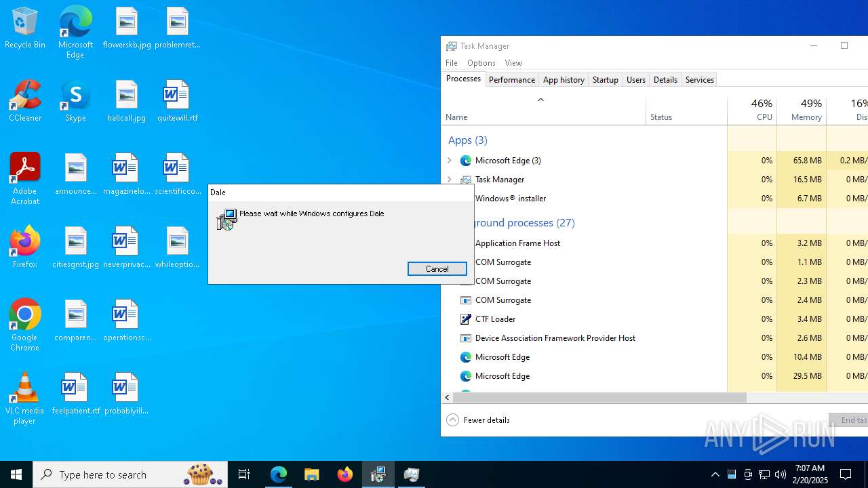Open the Google Chrome desktop shortcut
Image resolution: width=868 pixels, height=488 pixels.
click(25, 325)
